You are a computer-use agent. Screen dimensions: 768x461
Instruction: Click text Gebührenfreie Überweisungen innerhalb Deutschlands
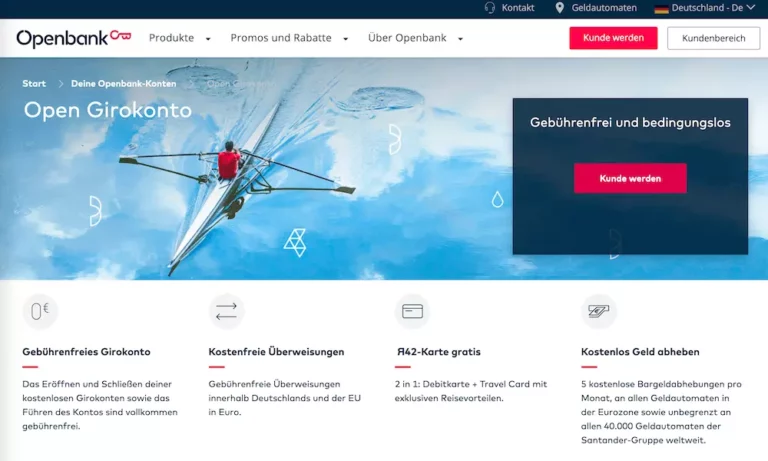click(x=285, y=398)
